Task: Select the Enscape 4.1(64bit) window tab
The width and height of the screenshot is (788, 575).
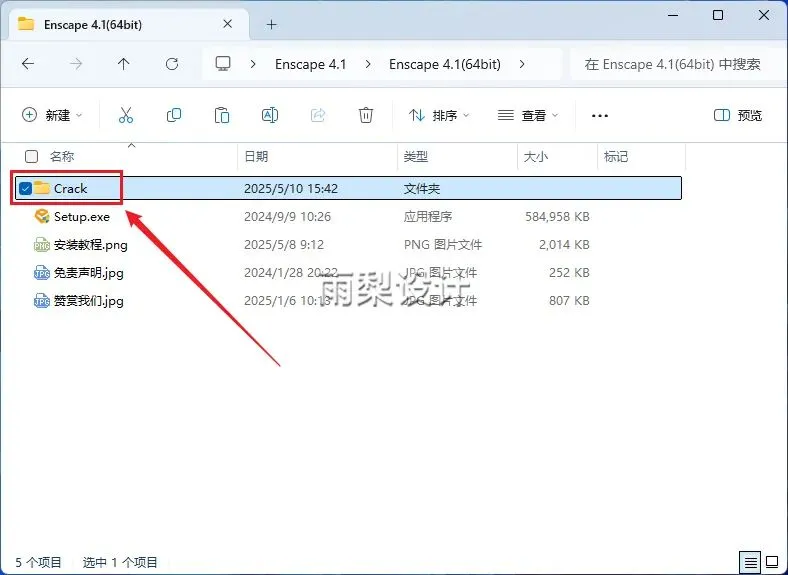Action: pyautogui.click(x=129, y=24)
